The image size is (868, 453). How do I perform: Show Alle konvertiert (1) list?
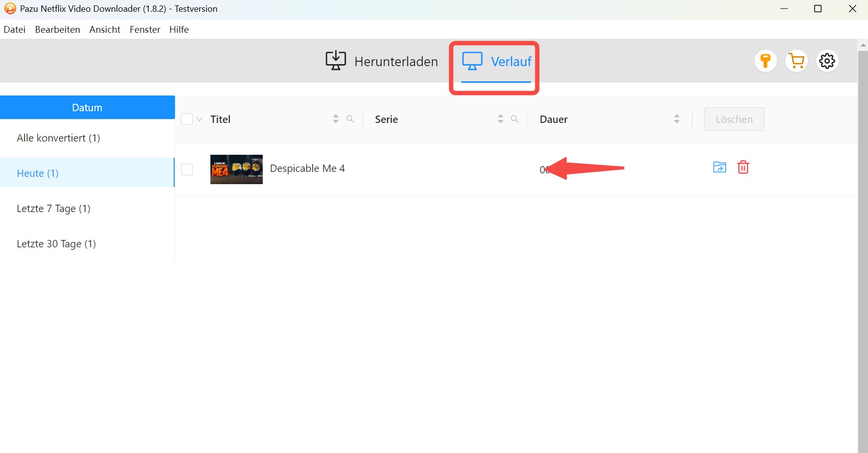pos(87,138)
